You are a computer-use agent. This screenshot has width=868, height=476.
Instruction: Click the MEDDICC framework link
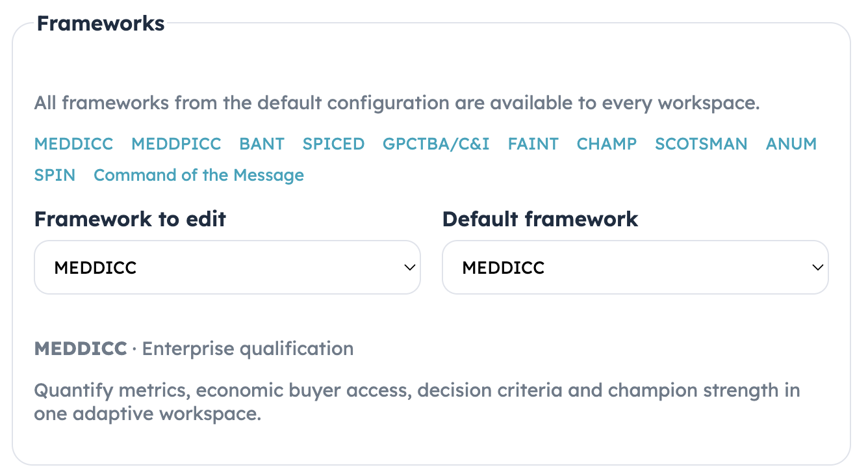pos(73,144)
